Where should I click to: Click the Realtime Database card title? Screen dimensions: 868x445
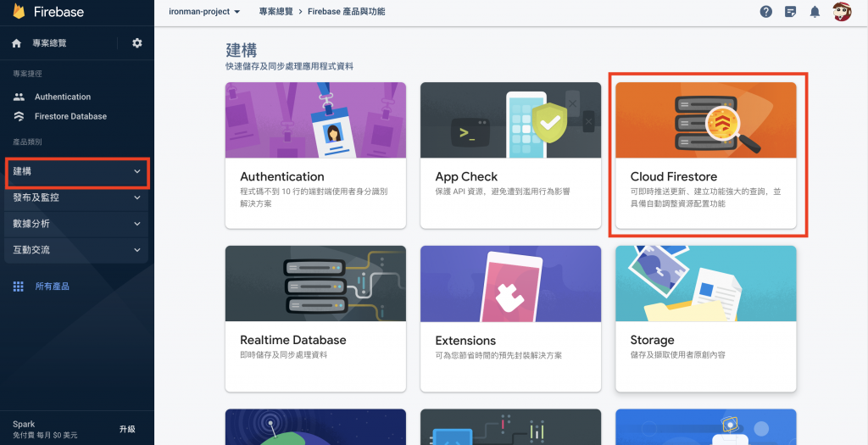click(292, 340)
